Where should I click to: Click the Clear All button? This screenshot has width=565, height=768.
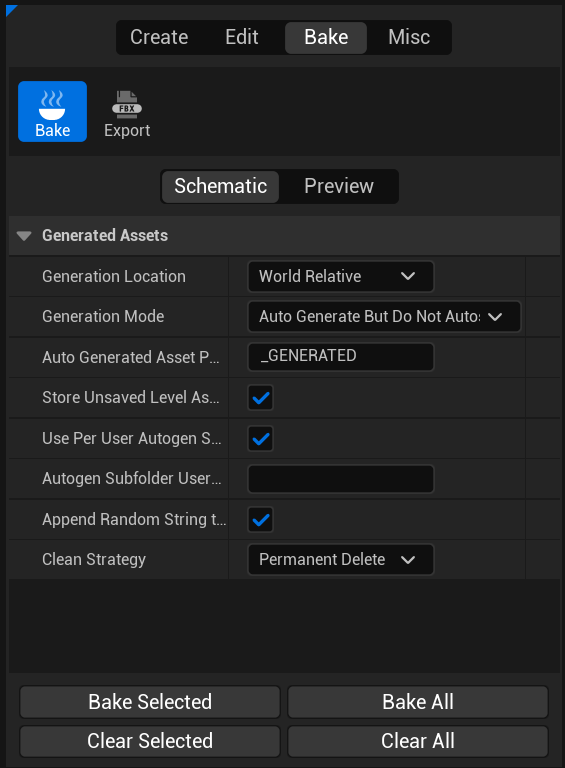click(418, 741)
